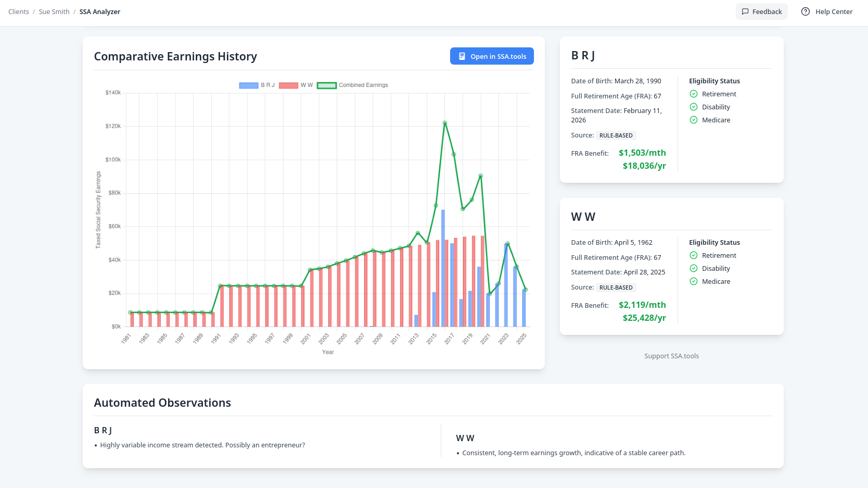This screenshot has width=868, height=488.
Task: Click the Feedback speech bubble icon
Action: pos(745,11)
